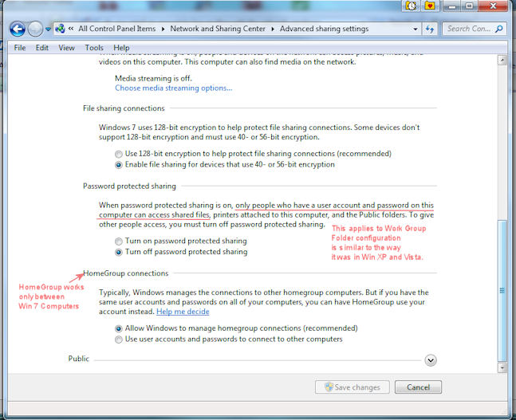Viewport: 516px width, 420px height.
Task: Click the Control Panel network icon in address bar
Action: (60, 29)
